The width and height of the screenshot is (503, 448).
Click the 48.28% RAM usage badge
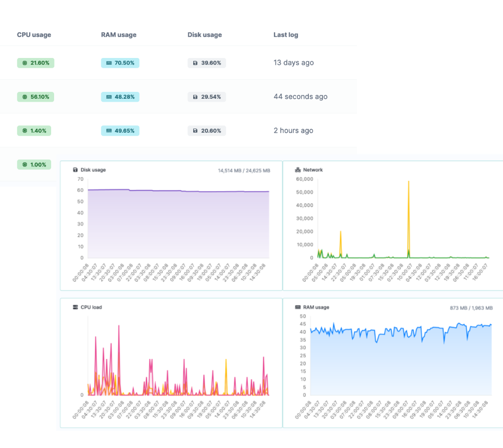120,97
